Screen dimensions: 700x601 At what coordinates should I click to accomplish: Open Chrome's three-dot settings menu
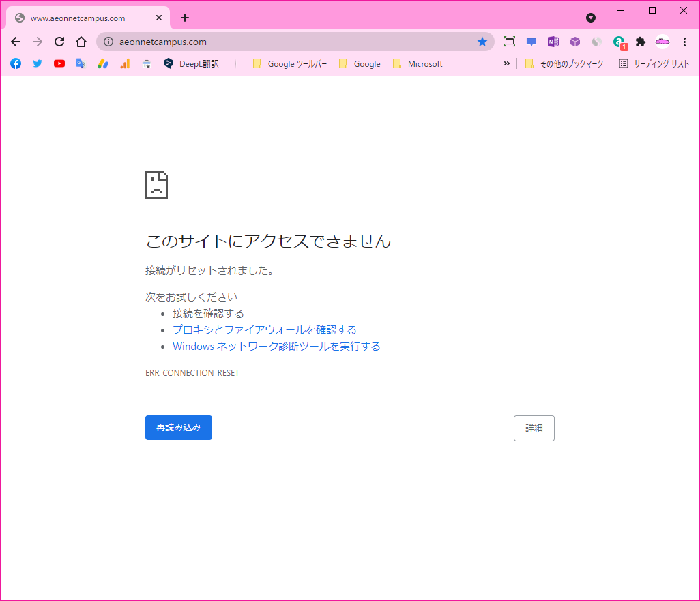(x=684, y=42)
